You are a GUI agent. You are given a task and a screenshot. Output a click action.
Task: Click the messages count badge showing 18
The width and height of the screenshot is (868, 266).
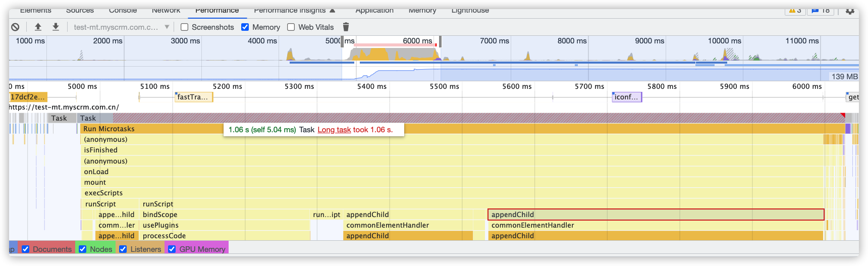pos(821,12)
